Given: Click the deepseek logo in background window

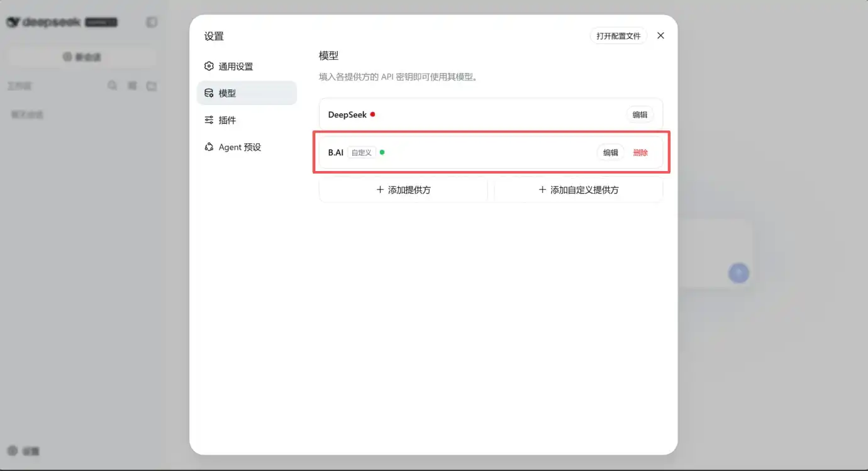Looking at the screenshot, I should pos(62,22).
